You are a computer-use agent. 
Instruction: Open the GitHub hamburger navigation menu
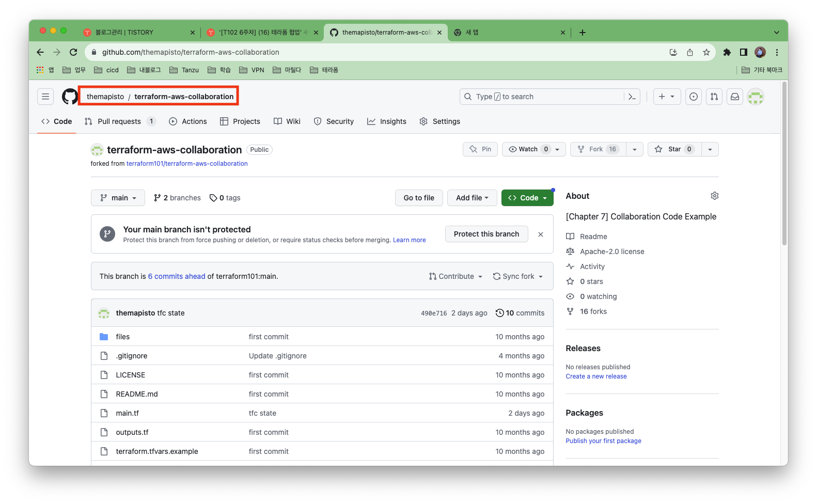coord(45,97)
